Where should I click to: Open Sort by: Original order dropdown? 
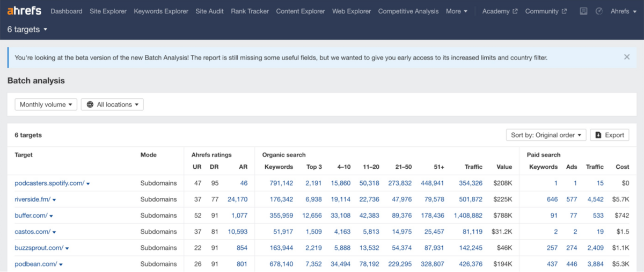546,135
